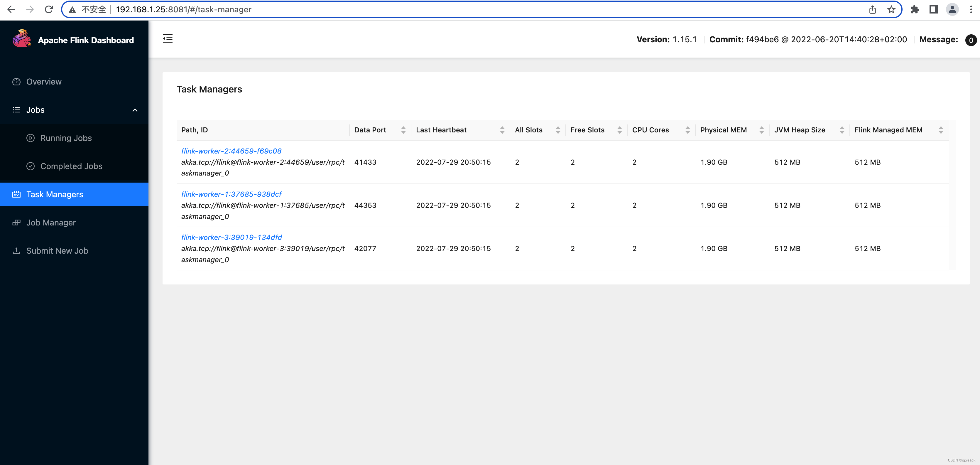
Task: Collapse the sidebar with the menu fold icon
Action: [168, 39]
